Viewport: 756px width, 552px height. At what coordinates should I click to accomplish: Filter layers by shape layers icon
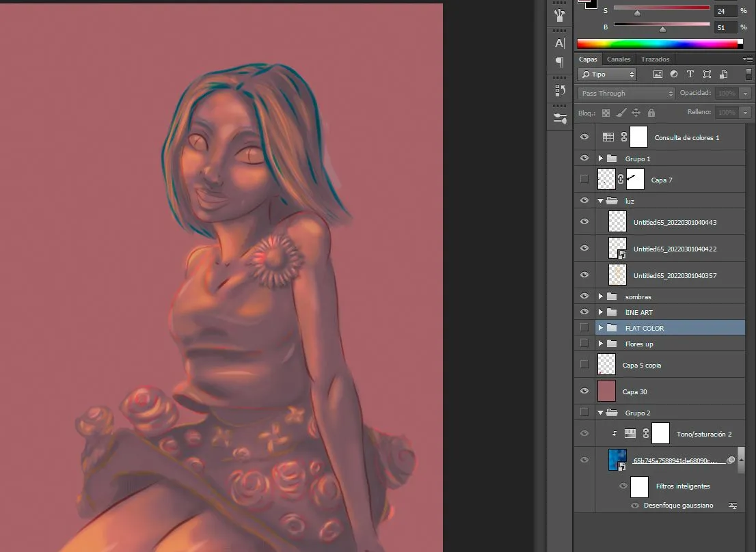click(707, 74)
